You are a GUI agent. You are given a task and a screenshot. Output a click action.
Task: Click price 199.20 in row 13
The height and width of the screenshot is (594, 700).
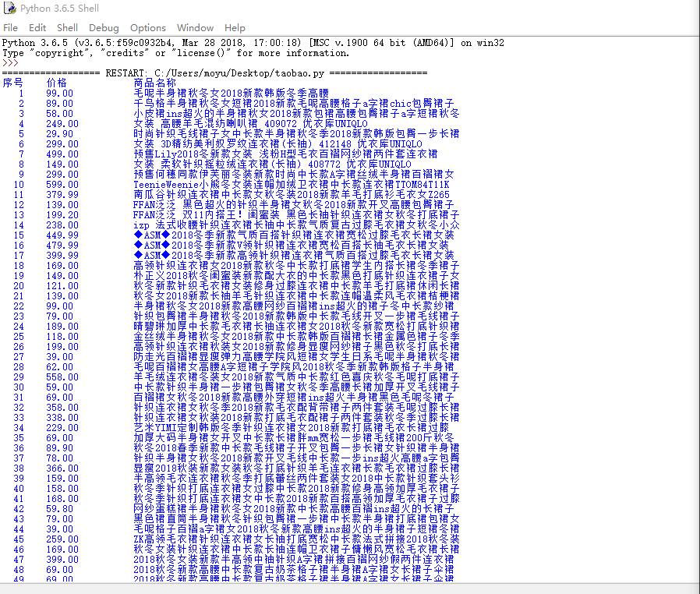pos(62,215)
